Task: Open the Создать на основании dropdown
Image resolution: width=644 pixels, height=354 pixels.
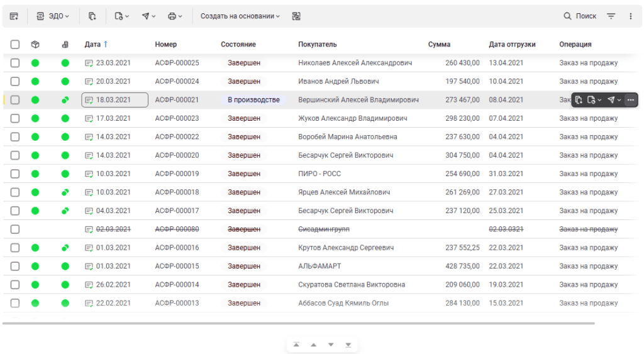Action: point(240,16)
